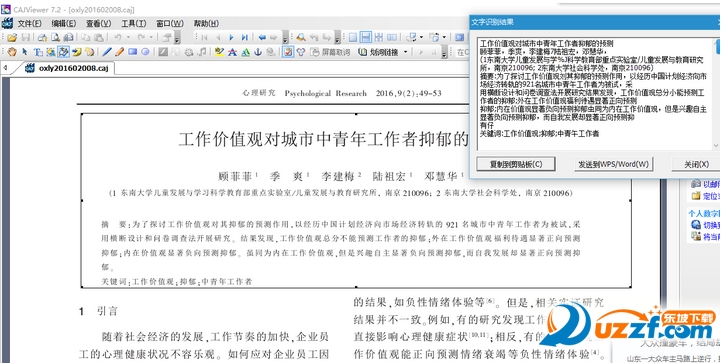The width and height of the screenshot is (723, 363).
Task: Click the tab strip left scroll arrow
Action: [5, 68]
